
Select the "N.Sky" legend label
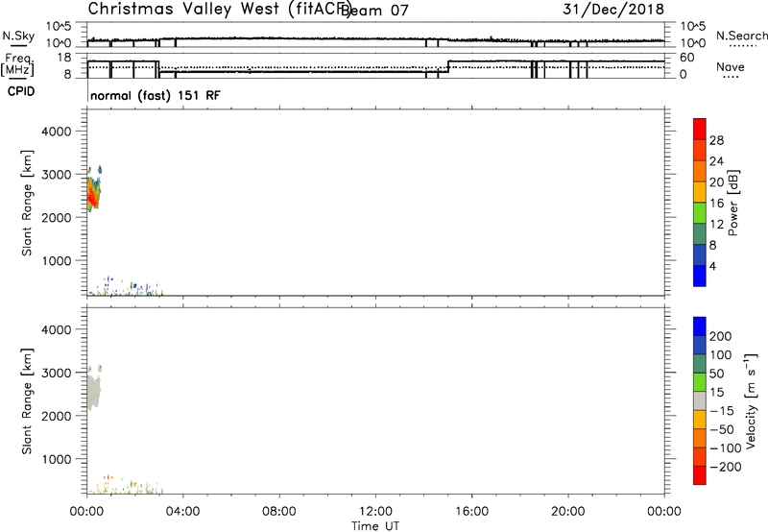pos(18,36)
